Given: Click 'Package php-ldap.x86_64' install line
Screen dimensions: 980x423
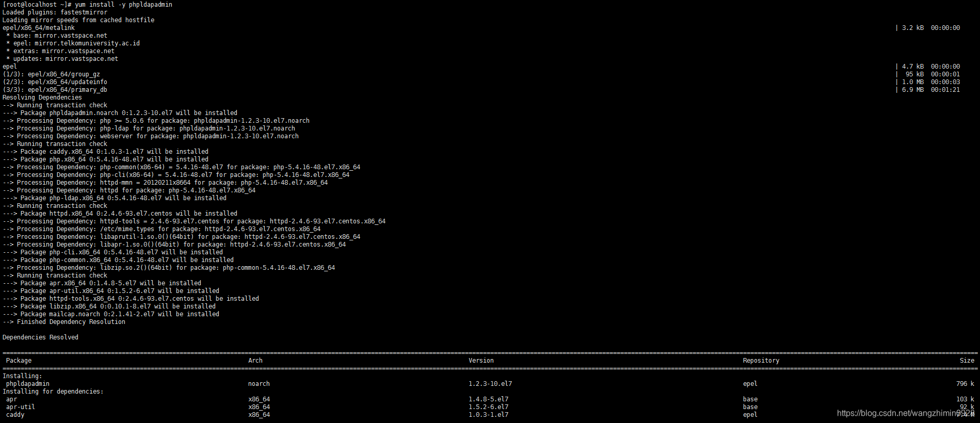Looking at the screenshot, I should [115, 198].
